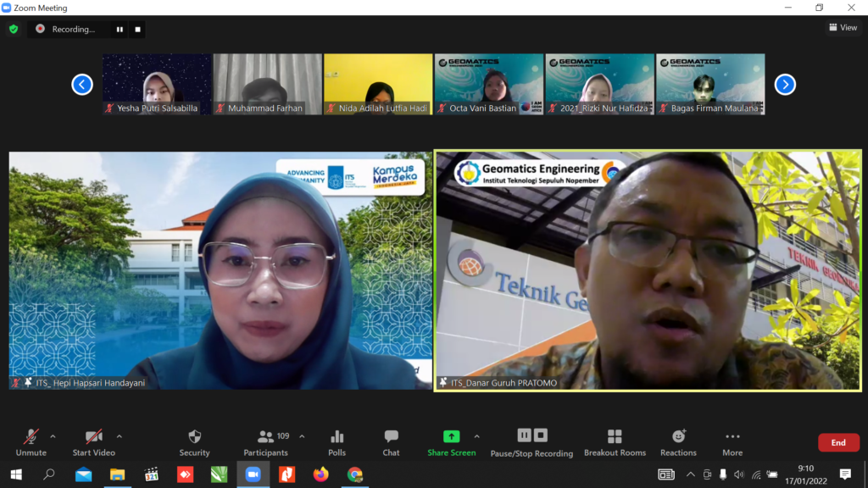Image resolution: width=868 pixels, height=488 pixels.
Task: Click the red End button
Action: pyautogui.click(x=838, y=442)
